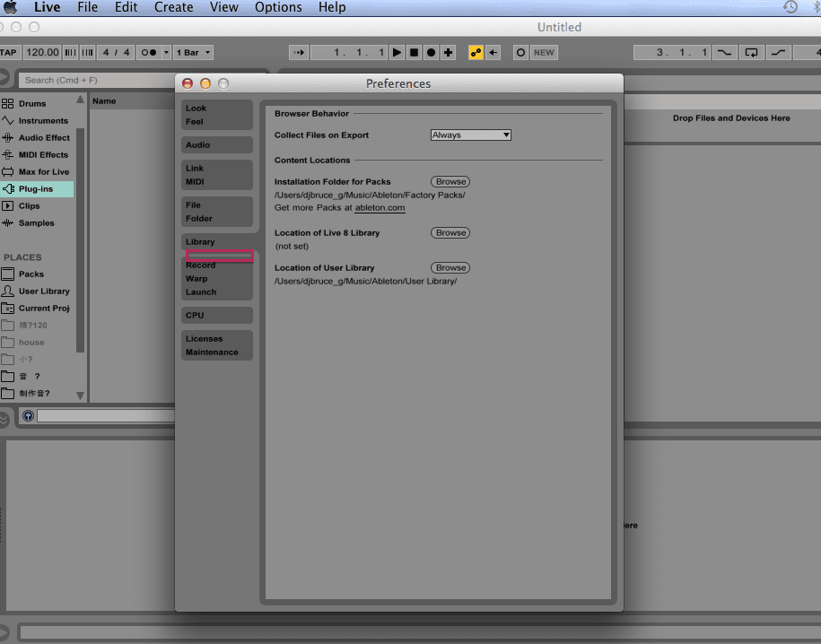Image resolution: width=821 pixels, height=644 pixels.
Task: Open the Help menu
Action: point(332,7)
